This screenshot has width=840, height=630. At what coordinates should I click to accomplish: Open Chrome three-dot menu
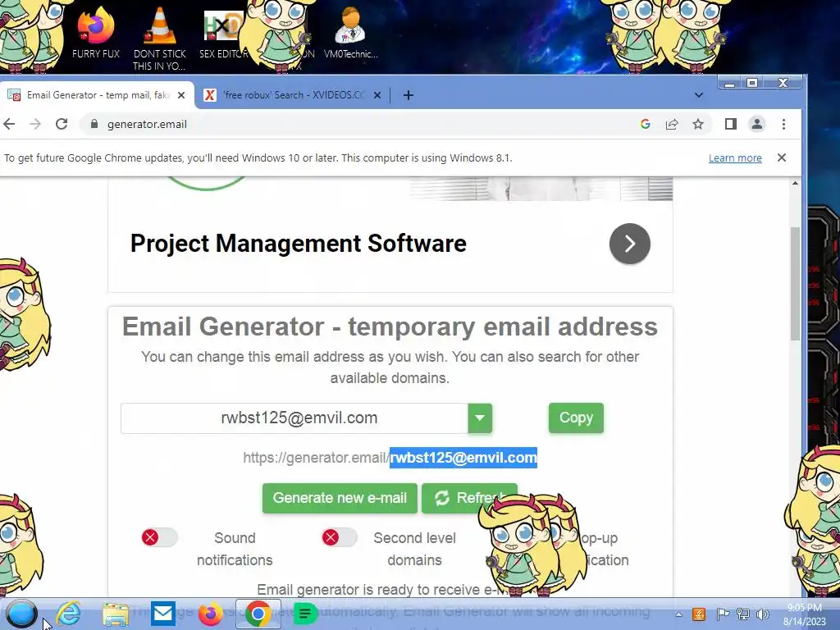tap(783, 125)
